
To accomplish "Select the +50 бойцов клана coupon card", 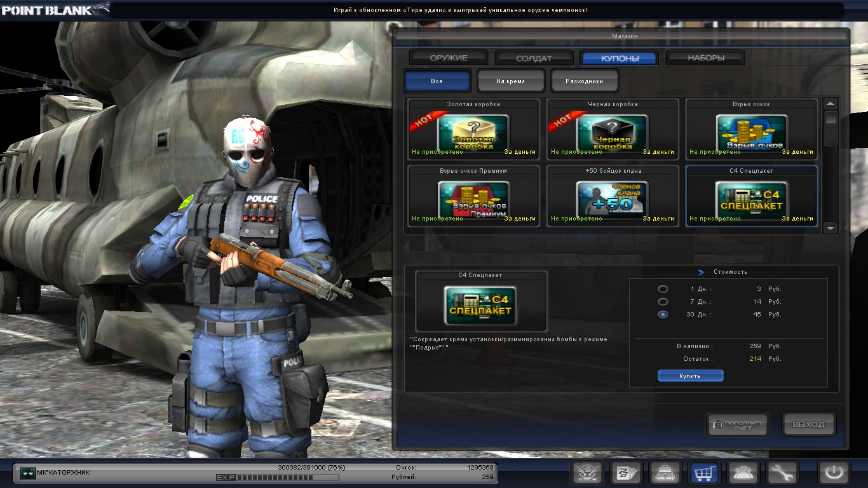I will 613,196.
